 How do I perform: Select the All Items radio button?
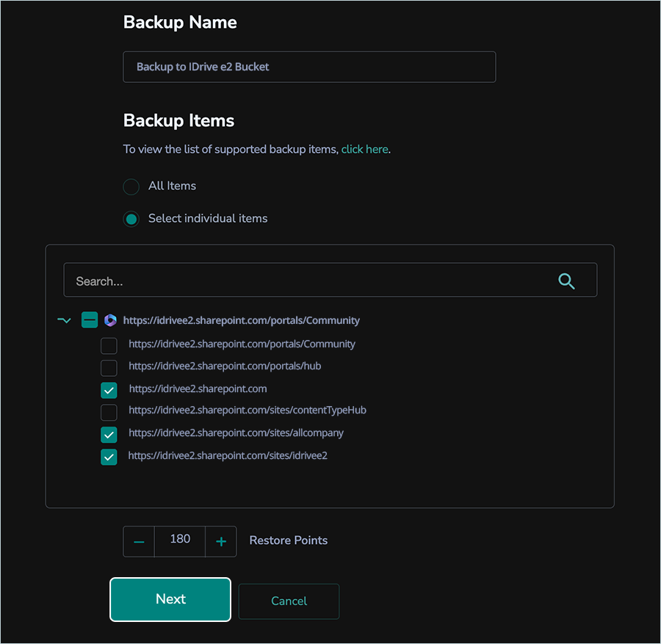131,187
